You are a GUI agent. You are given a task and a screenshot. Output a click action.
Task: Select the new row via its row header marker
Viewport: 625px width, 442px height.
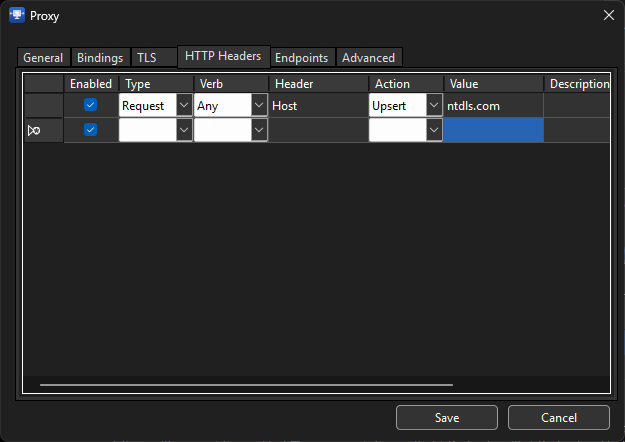(43, 130)
